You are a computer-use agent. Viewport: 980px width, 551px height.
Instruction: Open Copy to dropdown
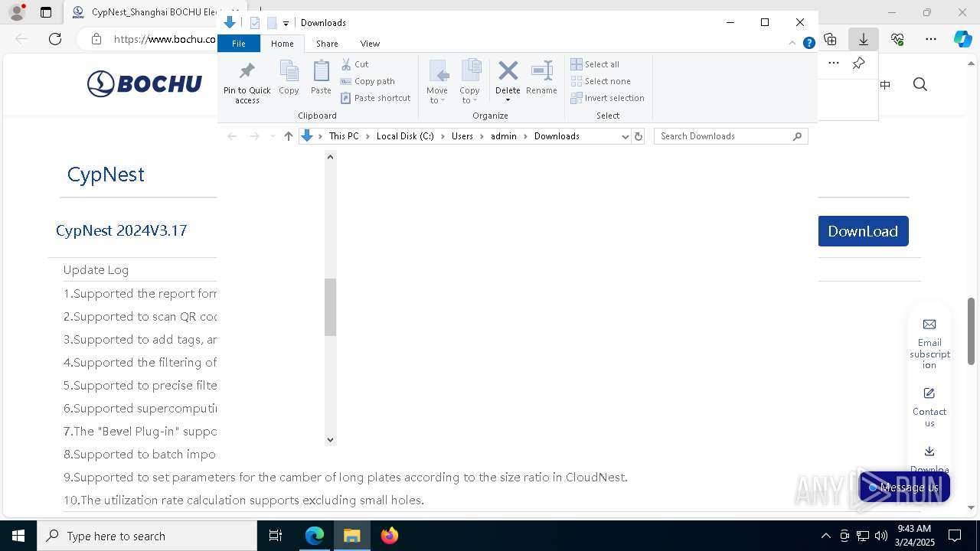point(470,82)
